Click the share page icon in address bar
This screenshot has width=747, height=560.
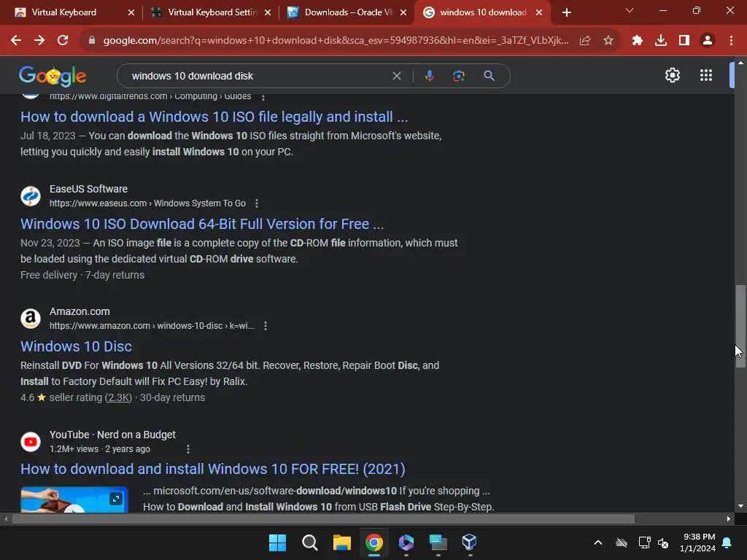(x=585, y=41)
